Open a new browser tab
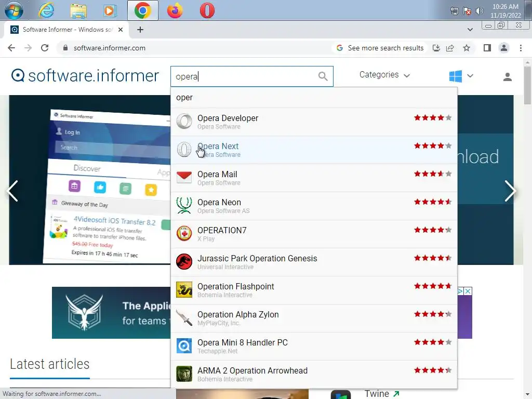 (x=140, y=30)
